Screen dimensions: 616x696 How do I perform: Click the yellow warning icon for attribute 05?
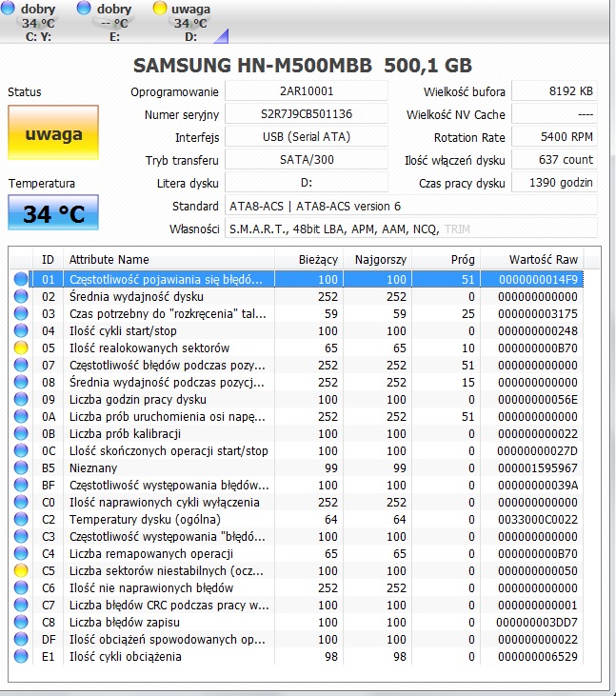tap(21, 348)
